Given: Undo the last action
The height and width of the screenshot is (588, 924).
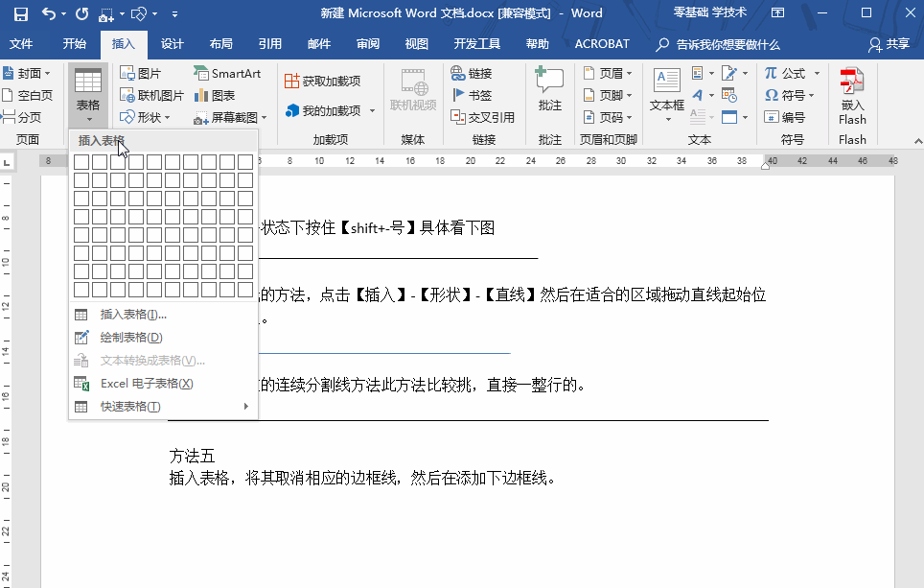Looking at the screenshot, I should [x=48, y=13].
